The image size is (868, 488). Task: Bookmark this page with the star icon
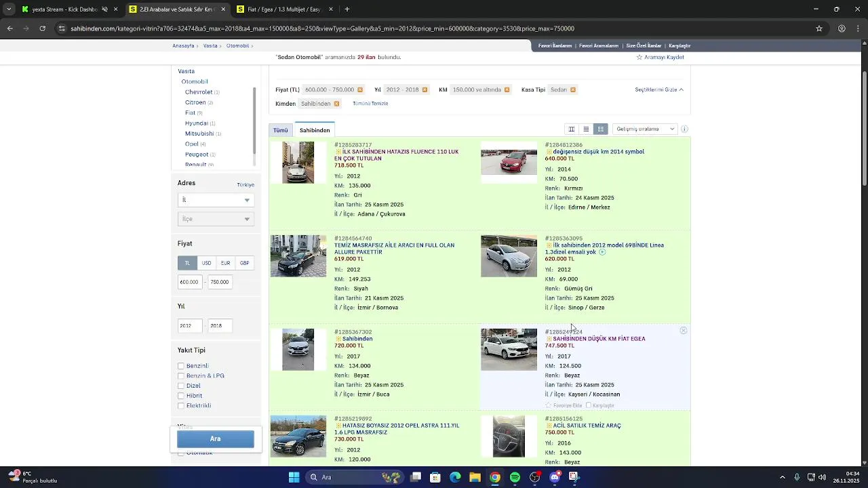(819, 28)
